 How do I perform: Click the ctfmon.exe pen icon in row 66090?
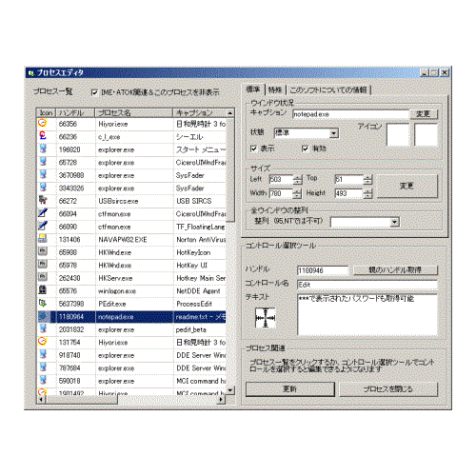click(x=43, y=226)
